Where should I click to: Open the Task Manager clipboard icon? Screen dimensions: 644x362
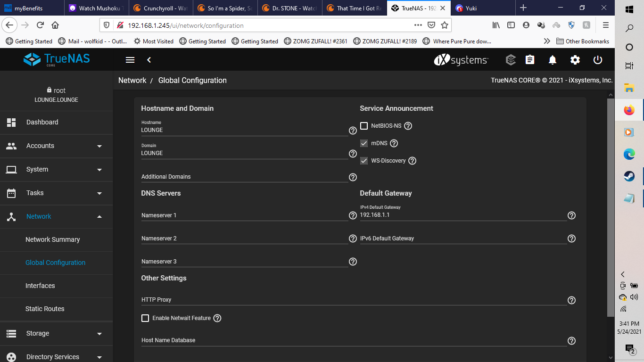(x=530, y=60)
